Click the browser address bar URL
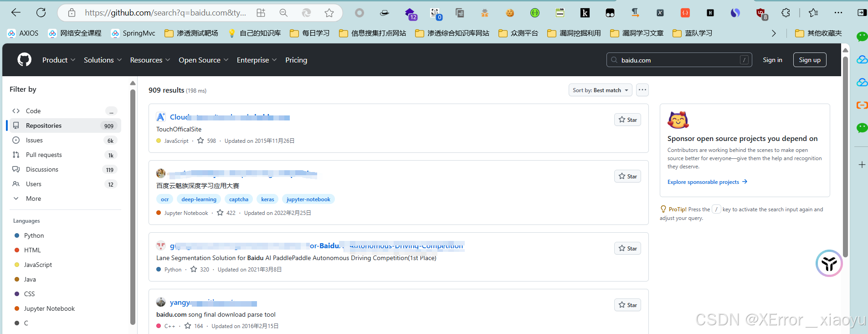The height and width of the screenshot is (334, 868). point(165,13)
